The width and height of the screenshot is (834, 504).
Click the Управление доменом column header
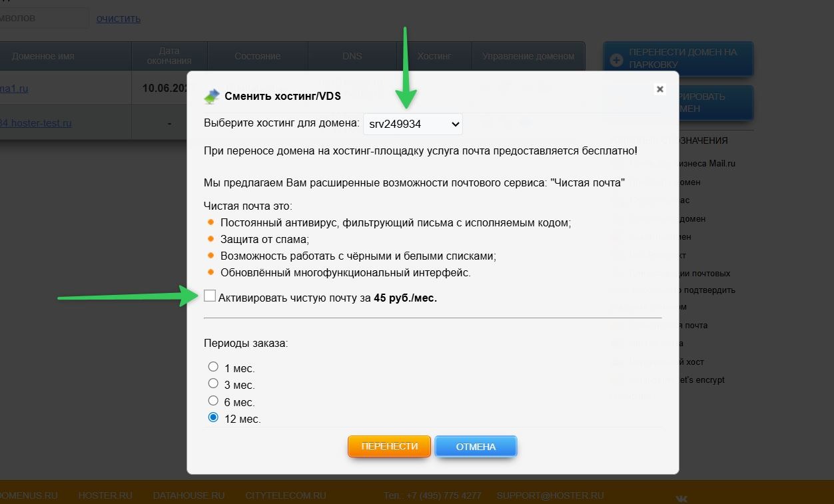528,56
